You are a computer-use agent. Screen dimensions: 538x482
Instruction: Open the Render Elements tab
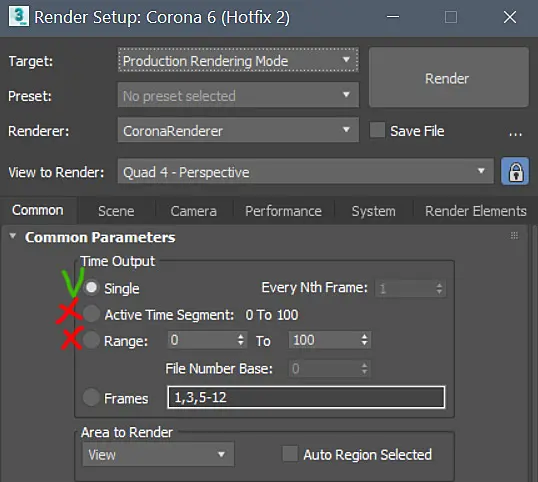476,211
